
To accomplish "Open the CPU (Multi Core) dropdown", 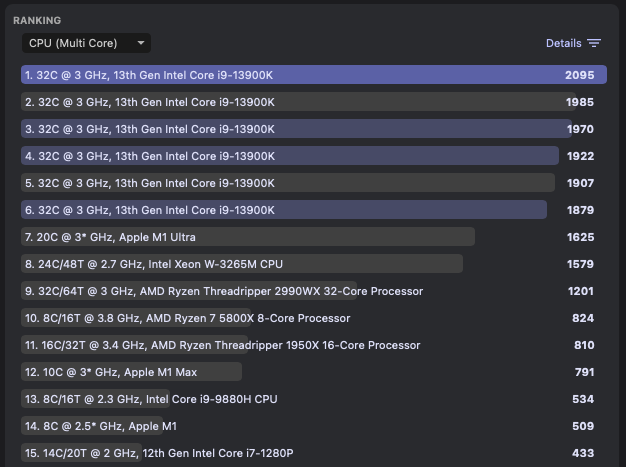I will click(86, 43).
